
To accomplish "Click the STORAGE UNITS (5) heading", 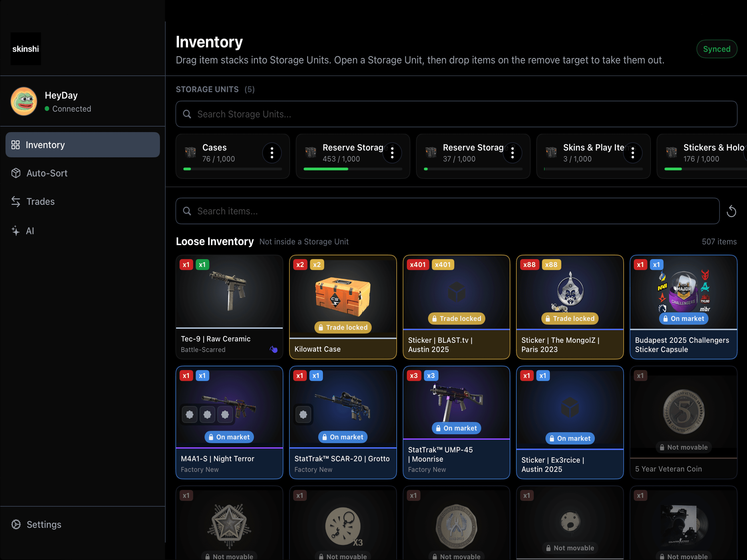I will coord(215,89).
